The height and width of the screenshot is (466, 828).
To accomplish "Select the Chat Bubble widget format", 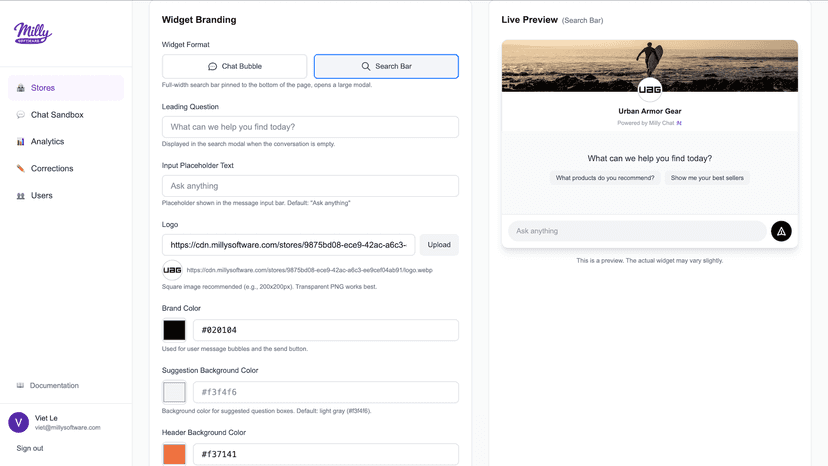I will click(x=234, y=66).
